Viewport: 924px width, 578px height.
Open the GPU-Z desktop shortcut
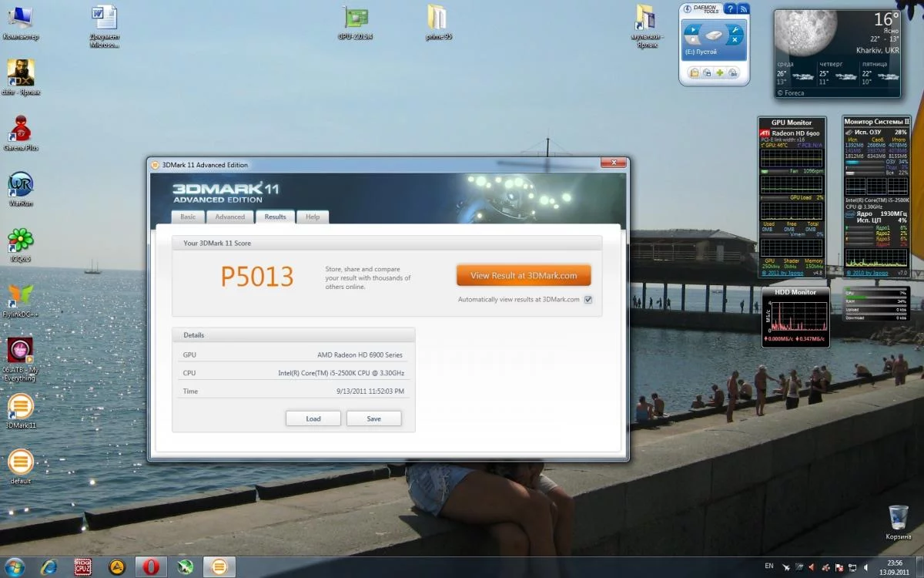pyautogui.click(x=355, y=22)
